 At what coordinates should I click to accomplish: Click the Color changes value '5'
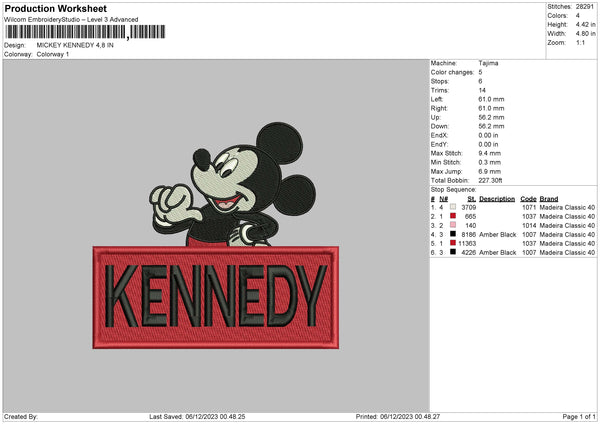pyautogui.click(x=480, y=72)
